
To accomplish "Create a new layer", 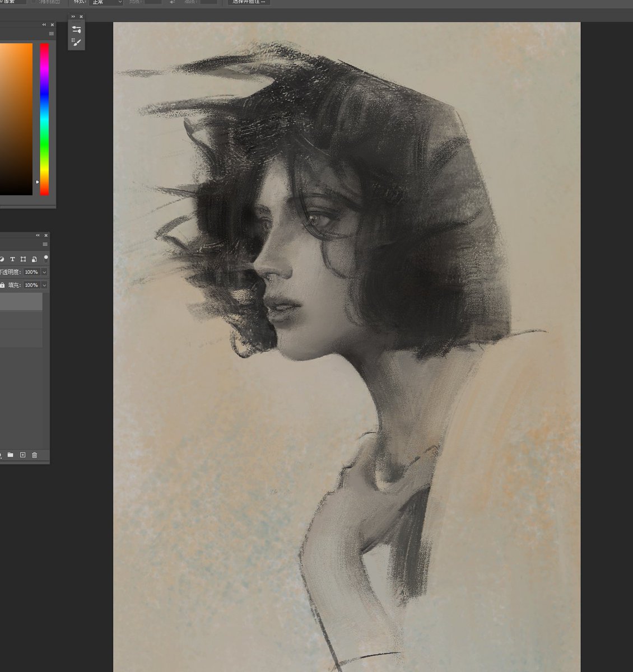I will [23, 455].
